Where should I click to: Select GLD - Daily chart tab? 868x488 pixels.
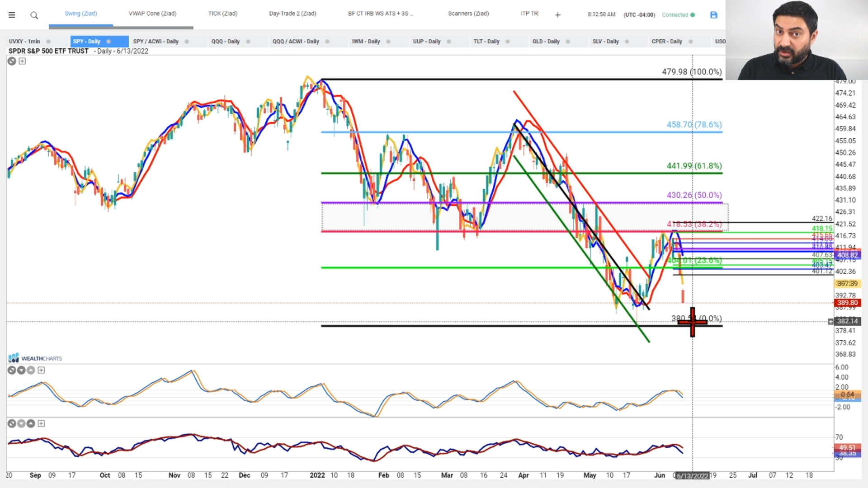[546, 42]
